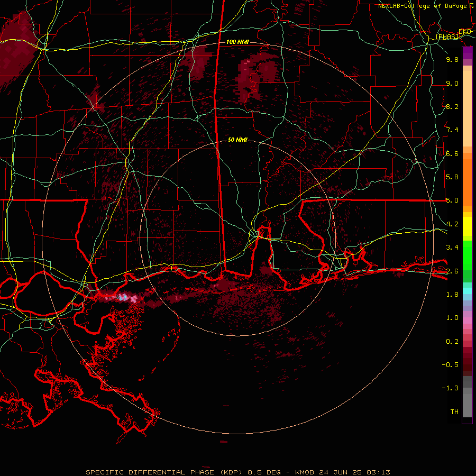Viewport: 476px width, 476px height.
Task: Click the KMOB station identifier in footer
Action: 305,472
